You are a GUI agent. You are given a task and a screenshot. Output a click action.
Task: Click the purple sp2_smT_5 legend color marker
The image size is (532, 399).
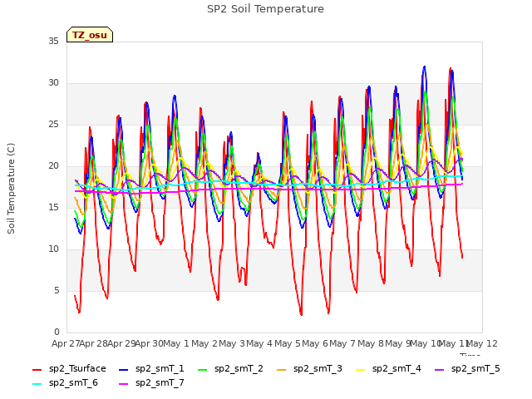440,369
